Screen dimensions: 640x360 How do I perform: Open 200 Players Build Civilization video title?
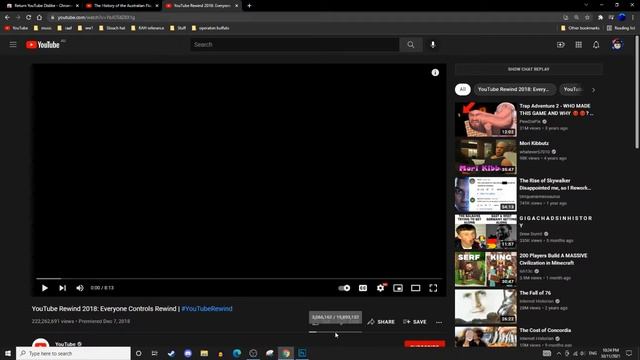(553, 259)
